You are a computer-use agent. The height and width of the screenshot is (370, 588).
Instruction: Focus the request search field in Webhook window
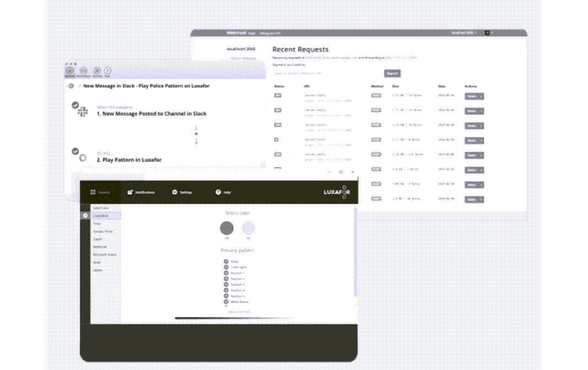pos(327,73)
